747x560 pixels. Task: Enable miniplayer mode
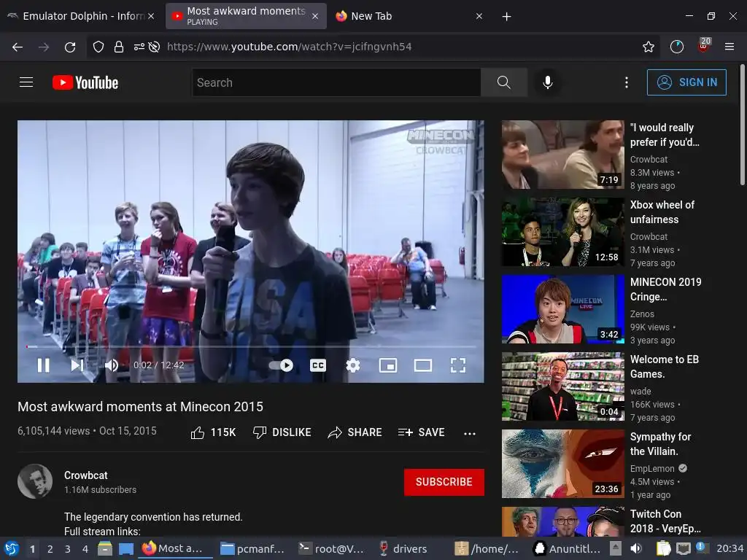tap(388, 365)
